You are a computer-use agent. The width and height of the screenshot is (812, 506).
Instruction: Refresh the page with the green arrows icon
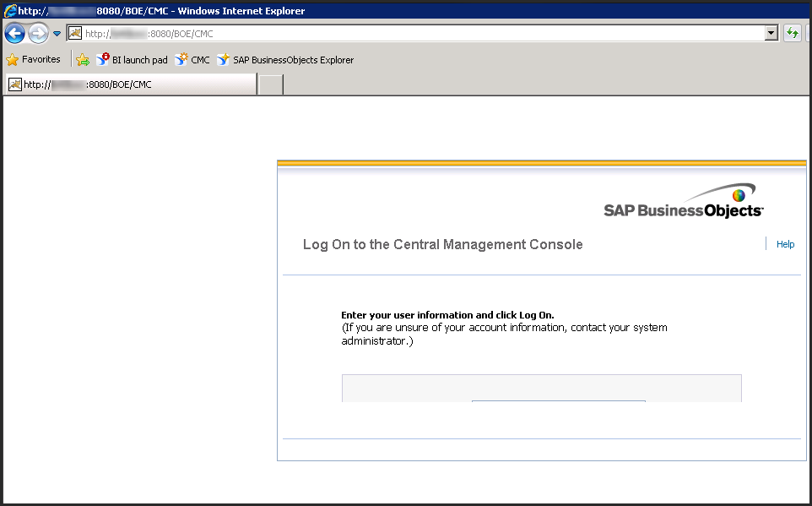click(x=793, y=34)
